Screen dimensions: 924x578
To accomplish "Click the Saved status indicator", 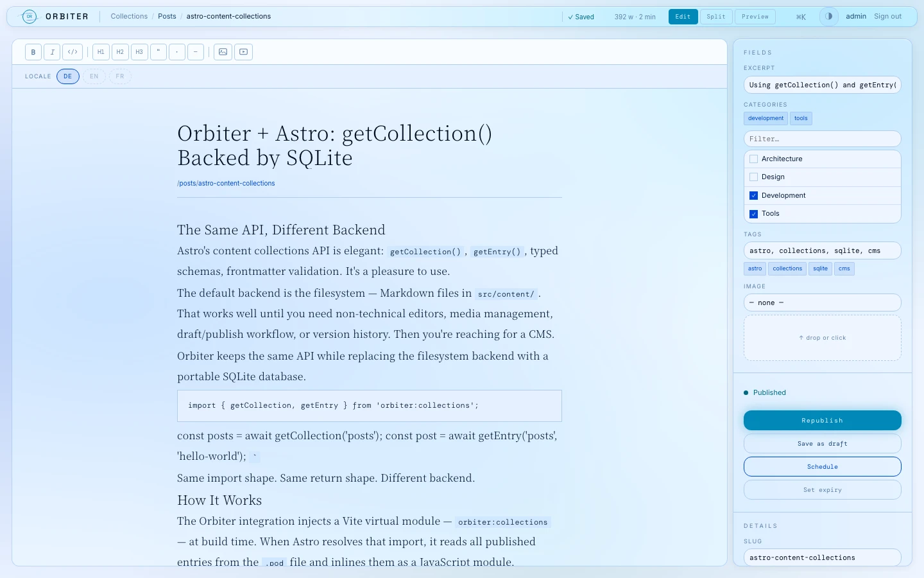I will [x=581, y=17].
